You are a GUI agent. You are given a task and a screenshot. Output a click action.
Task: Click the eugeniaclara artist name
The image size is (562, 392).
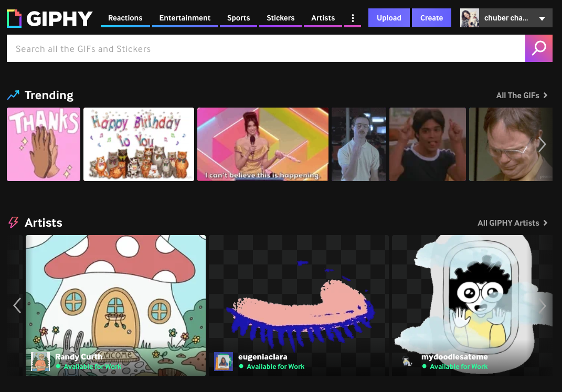[263, 357]
